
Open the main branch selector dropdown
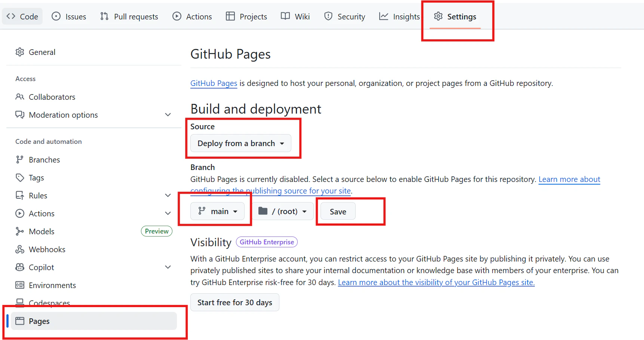tap(217, 211)
